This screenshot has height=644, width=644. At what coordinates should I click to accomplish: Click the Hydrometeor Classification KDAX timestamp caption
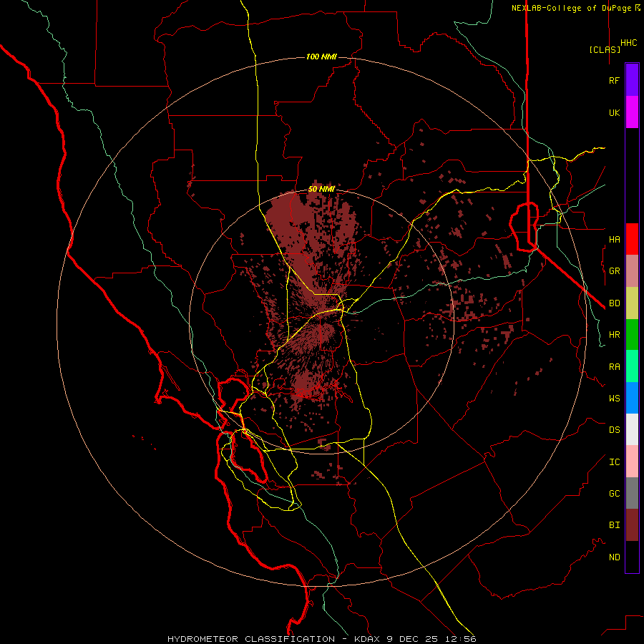(x=321, y=639)
